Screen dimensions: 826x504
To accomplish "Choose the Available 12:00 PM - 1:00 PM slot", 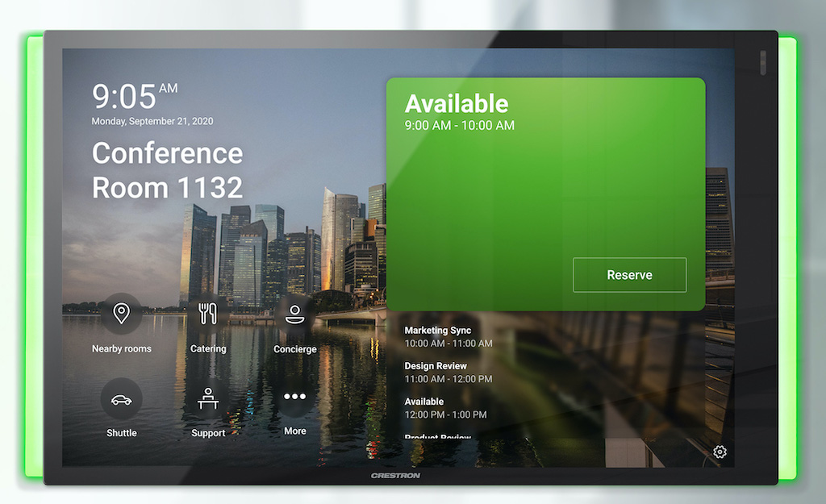I will 446,408.
